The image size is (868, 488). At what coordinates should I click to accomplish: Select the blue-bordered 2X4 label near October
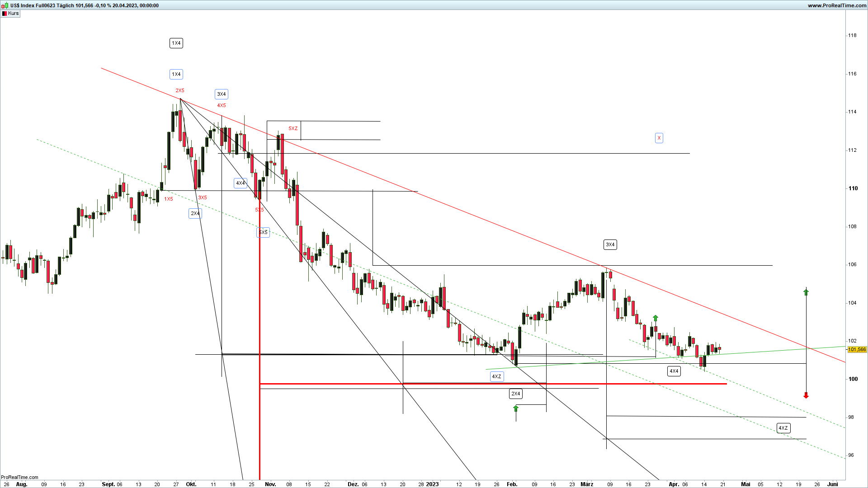pos(195,214)
